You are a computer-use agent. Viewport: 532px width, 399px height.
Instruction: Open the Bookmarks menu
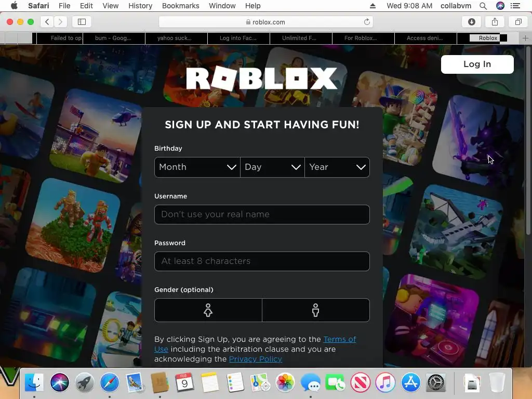pos(180,6)
